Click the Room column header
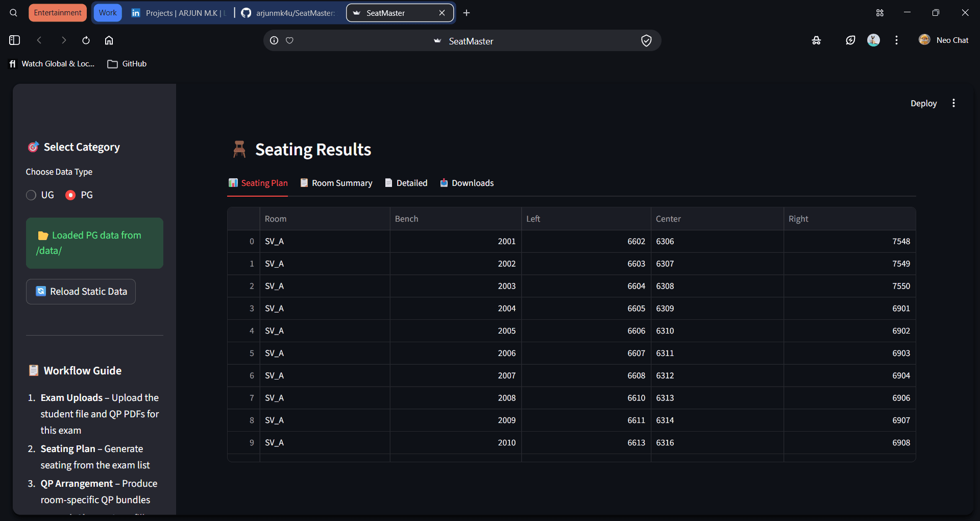 [325, 219]
